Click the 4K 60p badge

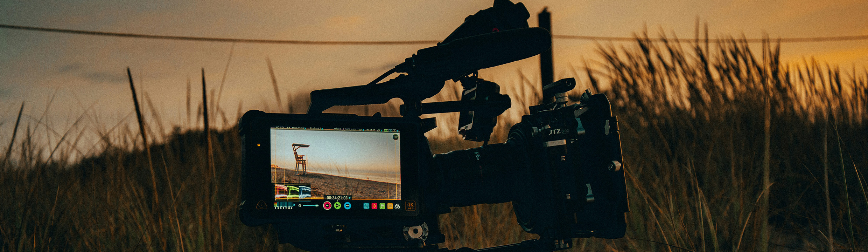[410, 205]
